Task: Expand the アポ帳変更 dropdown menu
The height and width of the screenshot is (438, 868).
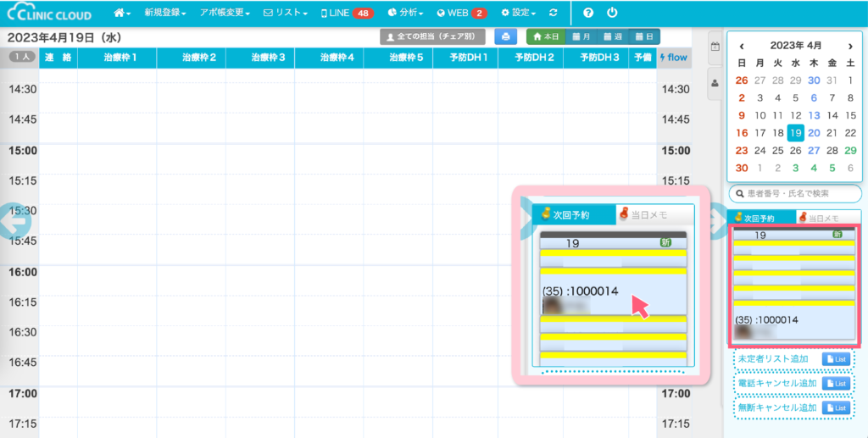Action: pyautogui.click(x=225, y=14)
